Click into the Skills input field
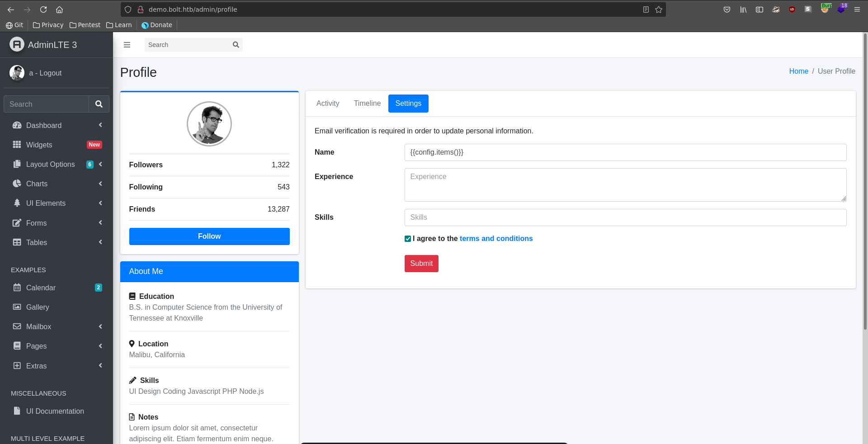Viewport: 868px width, 444px height. (x=625, y=217)
